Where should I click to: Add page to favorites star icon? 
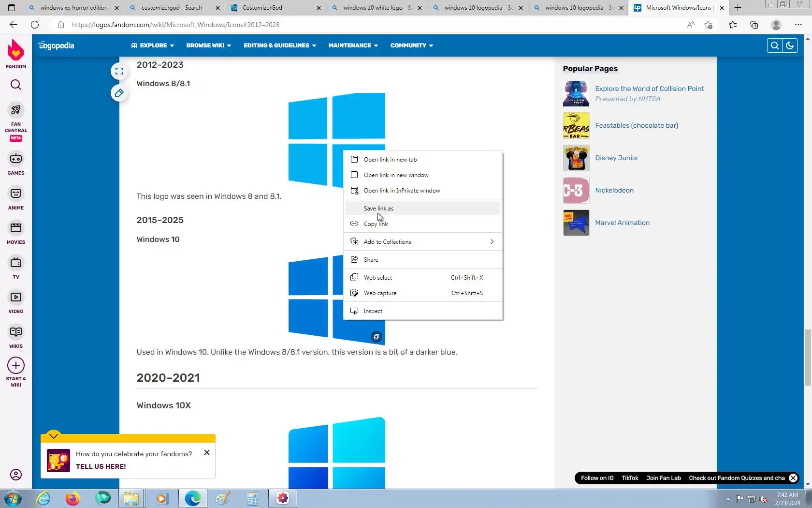click(709, 25)
